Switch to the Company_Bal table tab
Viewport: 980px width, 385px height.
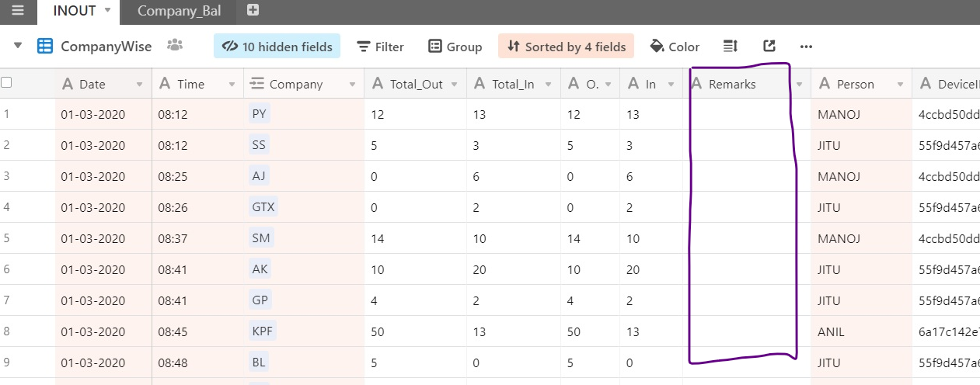(179, 11)
